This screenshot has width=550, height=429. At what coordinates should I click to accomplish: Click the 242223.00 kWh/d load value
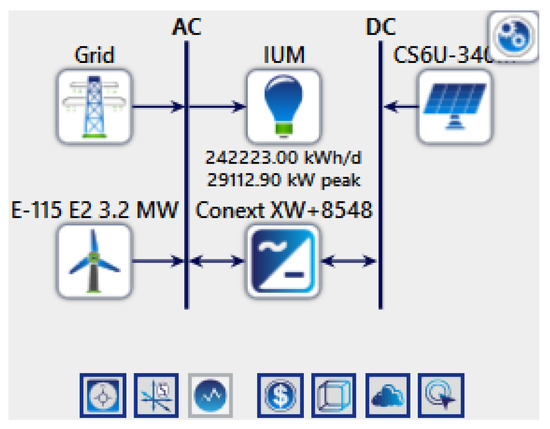[x=283, y=157]
